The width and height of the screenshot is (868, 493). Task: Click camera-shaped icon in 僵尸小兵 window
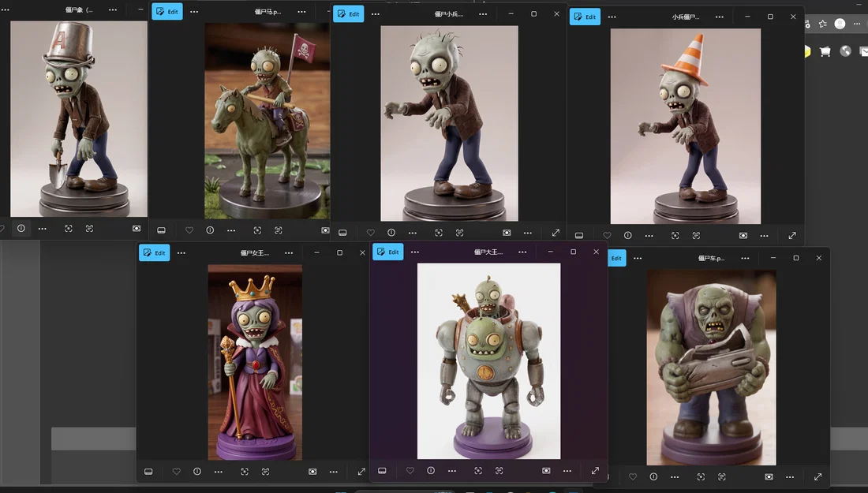coord(507,233)
